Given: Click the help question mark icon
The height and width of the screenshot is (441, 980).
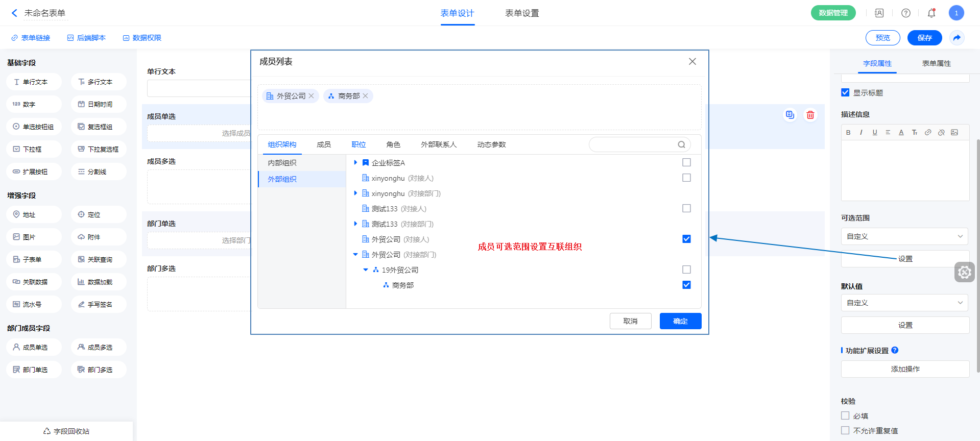Looking at the screenshot, I should click(905, 13).
